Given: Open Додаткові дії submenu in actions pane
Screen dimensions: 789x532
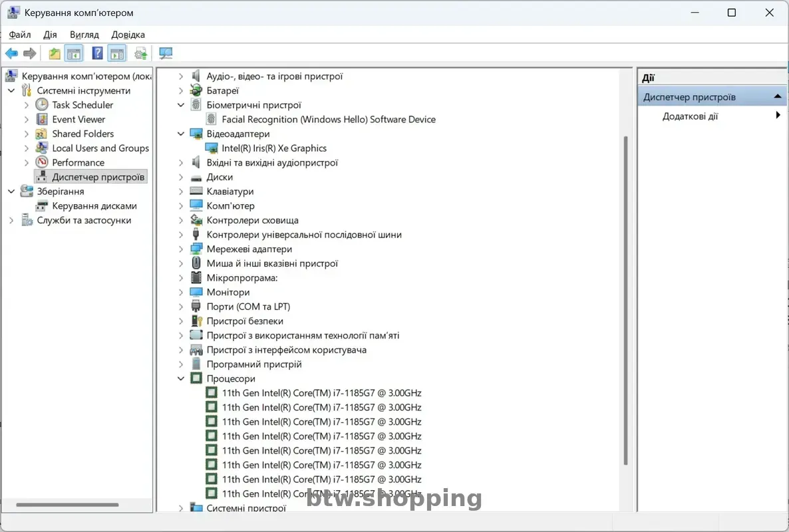Looking at the screenshot, I should [690, 116].
